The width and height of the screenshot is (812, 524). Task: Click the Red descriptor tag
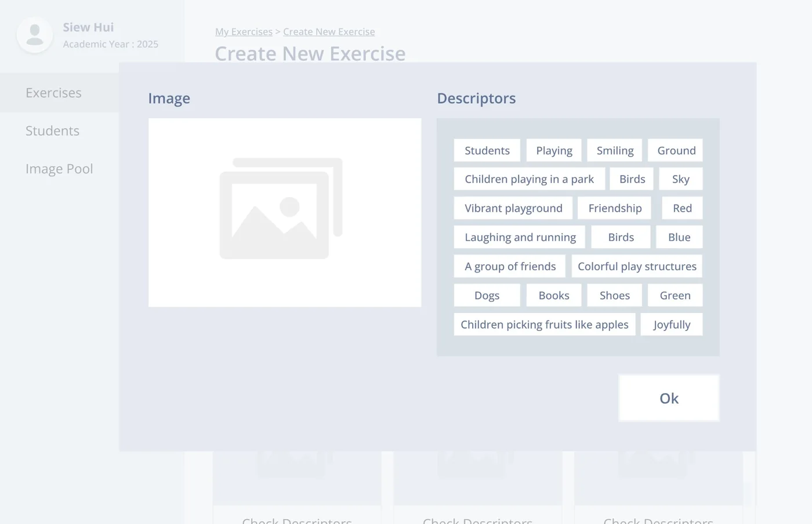(x=682, y=208)
